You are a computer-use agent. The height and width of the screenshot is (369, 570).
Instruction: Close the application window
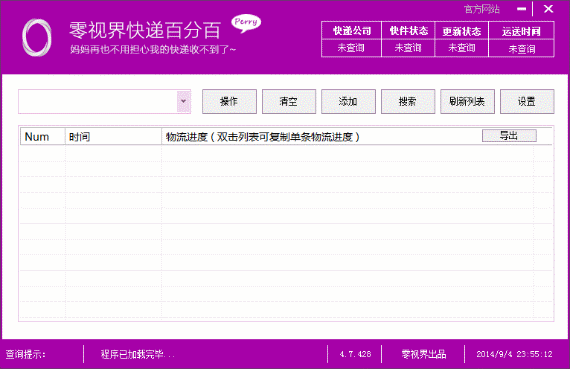click(x=548, y=9)
